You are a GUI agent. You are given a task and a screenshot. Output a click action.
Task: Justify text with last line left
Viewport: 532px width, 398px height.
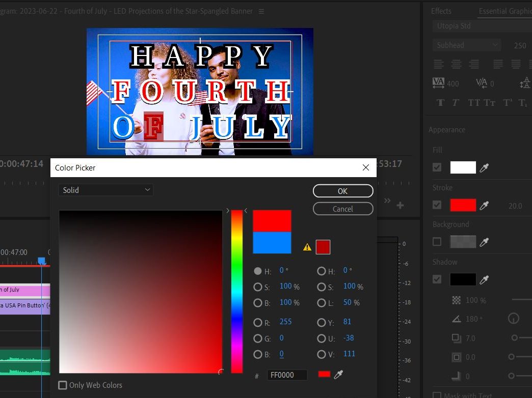click(x=498, y=64)
